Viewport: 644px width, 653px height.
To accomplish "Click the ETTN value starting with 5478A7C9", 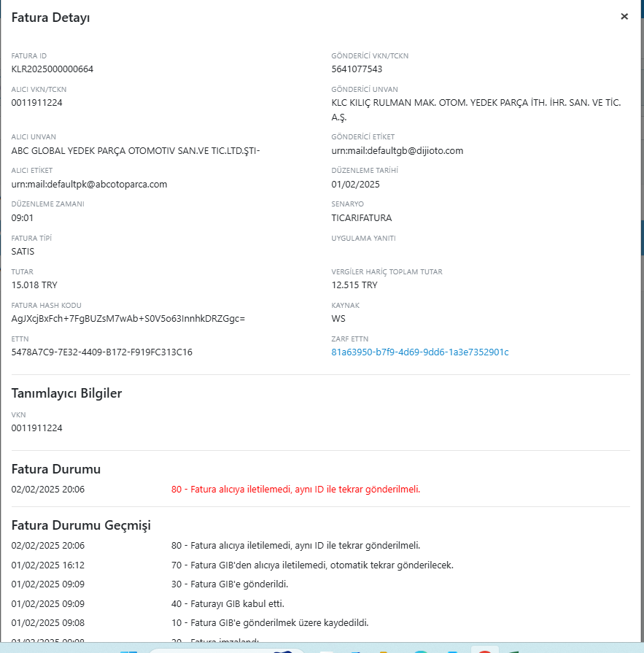I will pos(102,352).
